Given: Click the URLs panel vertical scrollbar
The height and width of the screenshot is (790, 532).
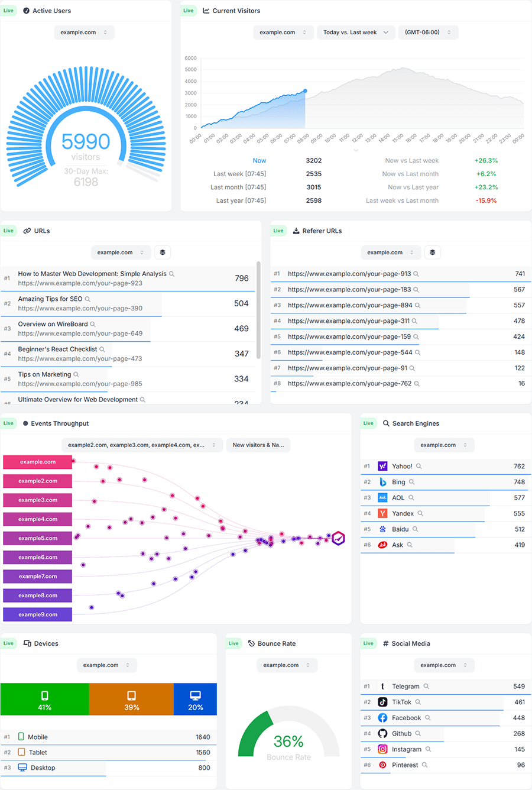Looking at the screenshot, I should [258, 310].
